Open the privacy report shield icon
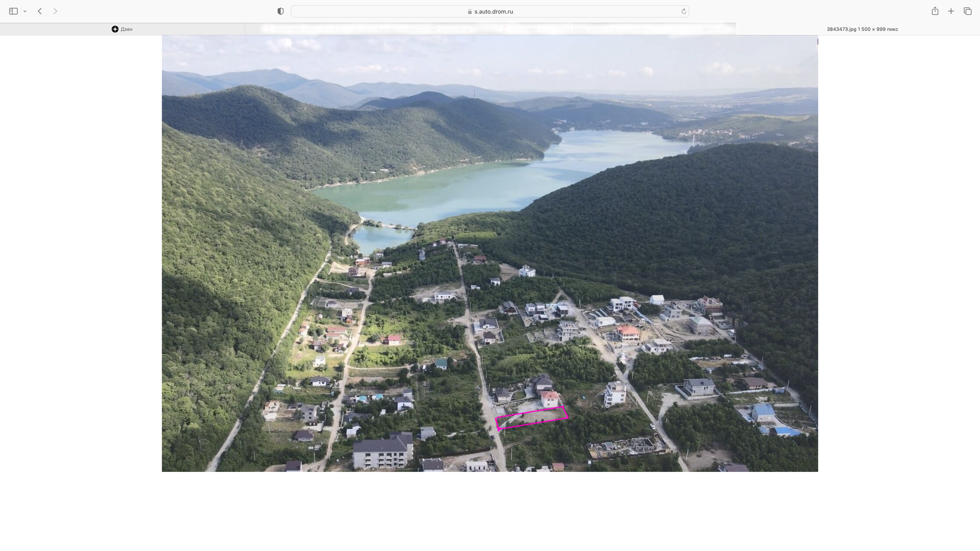Viewport: 980px width, 551px height. [280, 11]
